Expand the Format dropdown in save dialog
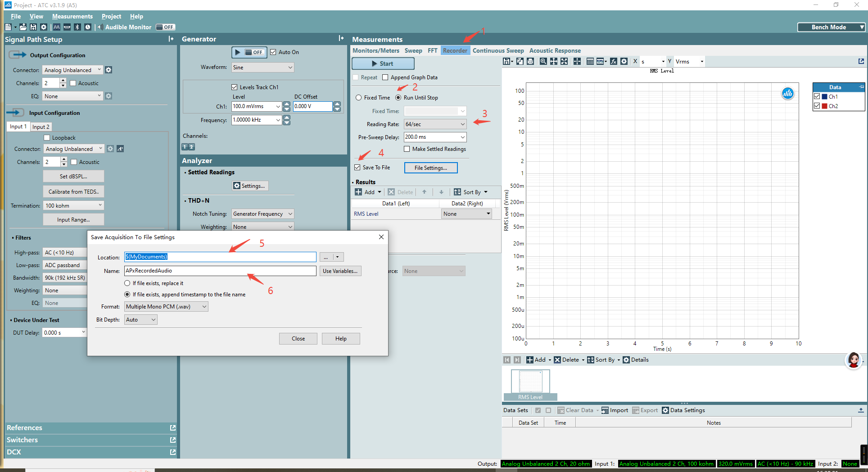The image size is (868, 472). tap(166, 307)
